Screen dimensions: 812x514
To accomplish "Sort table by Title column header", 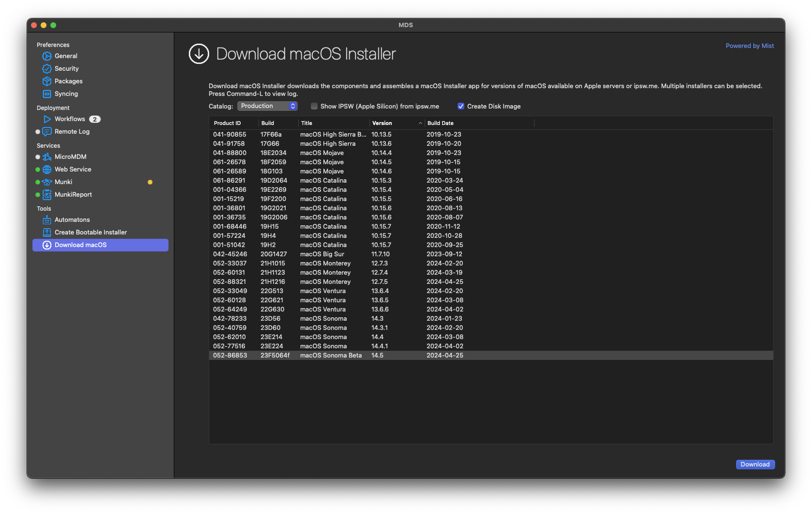I will click(x=334, y=123).
